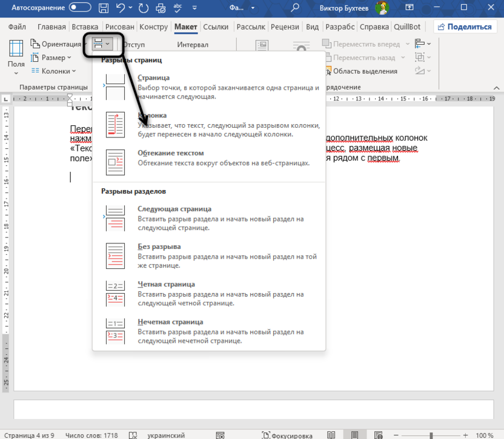Open Область выделения selection pane
504x439 pixels.
(x=359, y=71)
